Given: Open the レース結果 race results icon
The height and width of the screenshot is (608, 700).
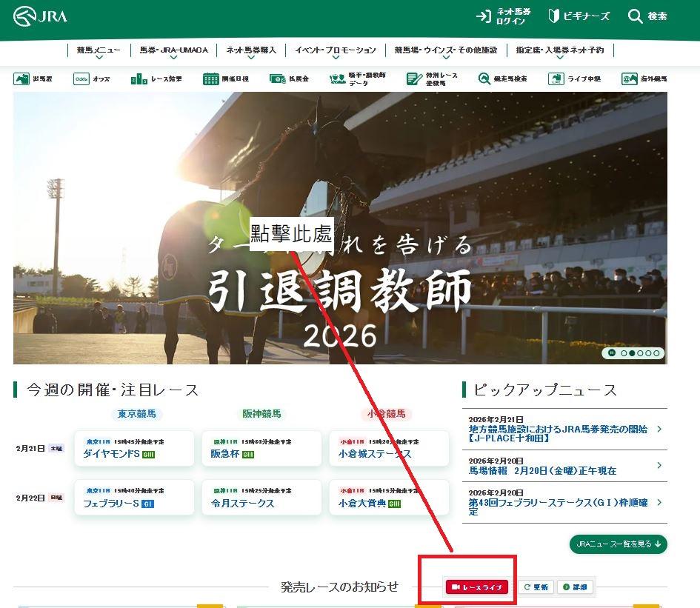Looking at the screenshot, I should (x=139, y=78).
